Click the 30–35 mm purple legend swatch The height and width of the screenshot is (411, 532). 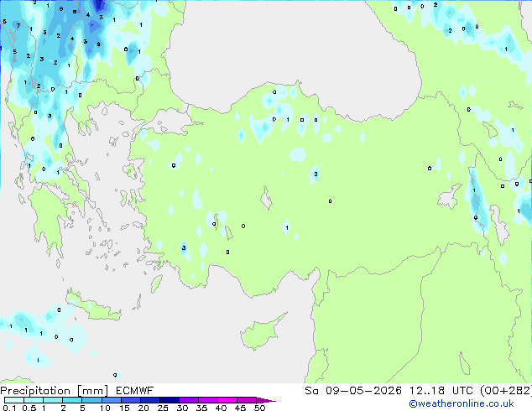(x=189, y=400)
